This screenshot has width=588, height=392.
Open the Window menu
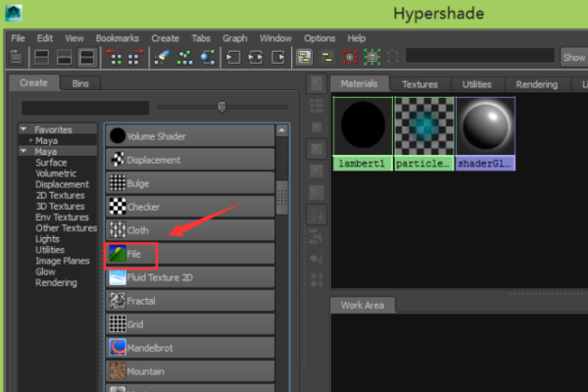[275, 38]
